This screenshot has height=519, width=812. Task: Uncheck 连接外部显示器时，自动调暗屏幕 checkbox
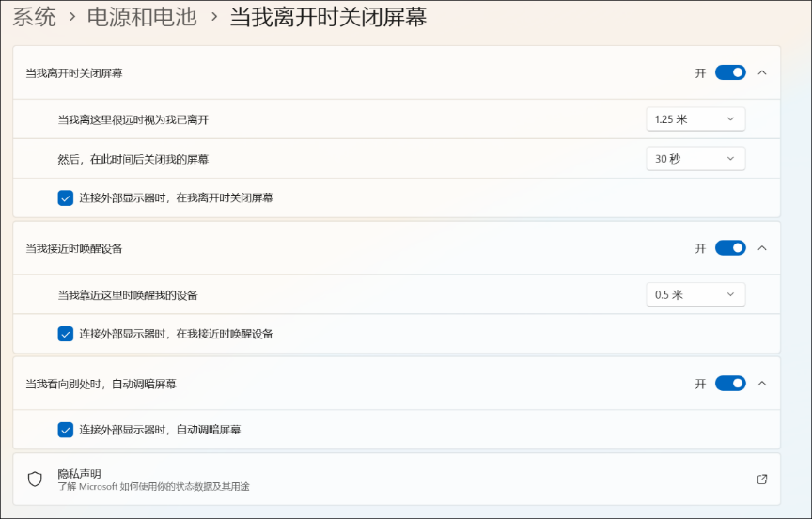[x=66, y=430]
